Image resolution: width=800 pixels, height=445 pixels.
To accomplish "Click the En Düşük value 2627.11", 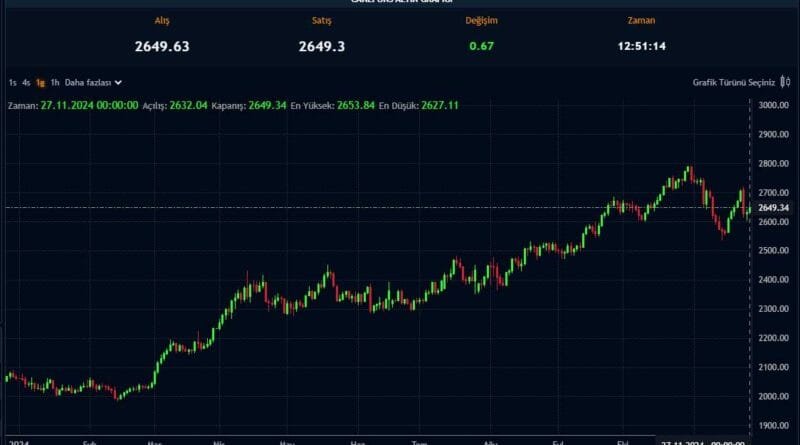I will pyautogui.click(x=440, y=106).
